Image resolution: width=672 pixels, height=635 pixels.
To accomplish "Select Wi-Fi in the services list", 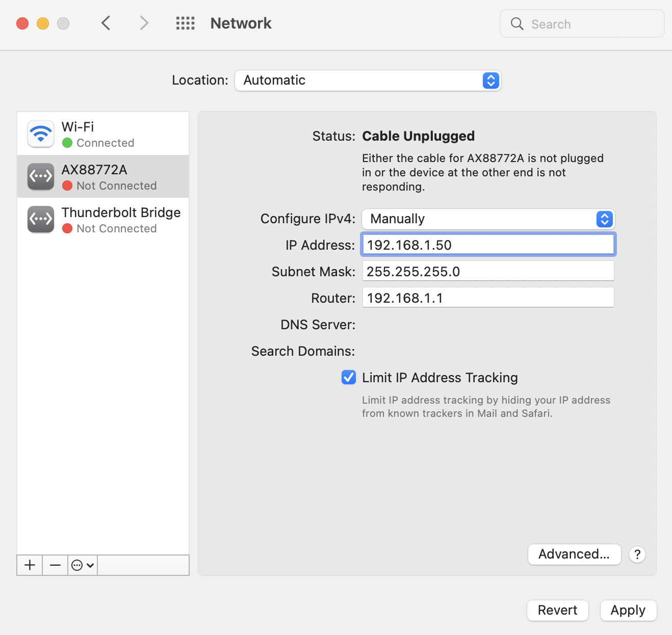I will pyautogui.click(x=103, y=134).
